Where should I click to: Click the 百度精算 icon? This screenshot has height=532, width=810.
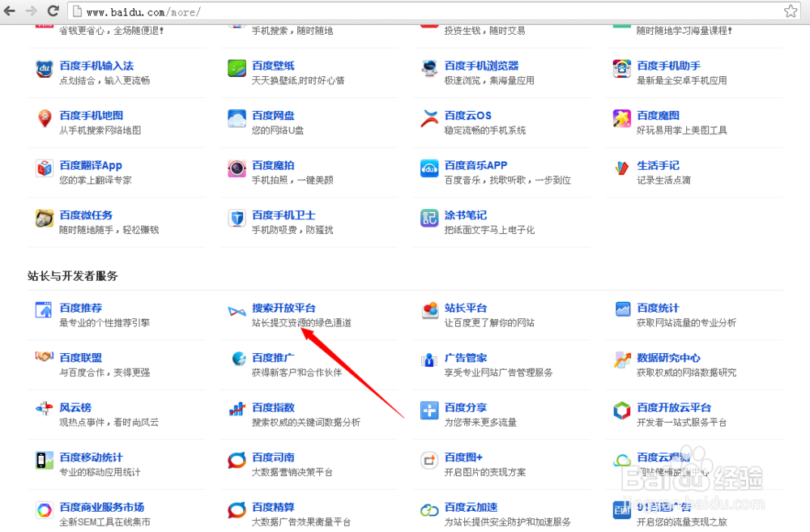[237, 510]
